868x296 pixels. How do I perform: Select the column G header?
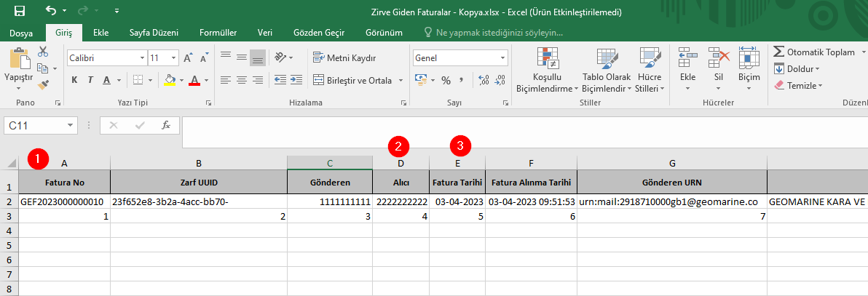click(x=672, y=163)
